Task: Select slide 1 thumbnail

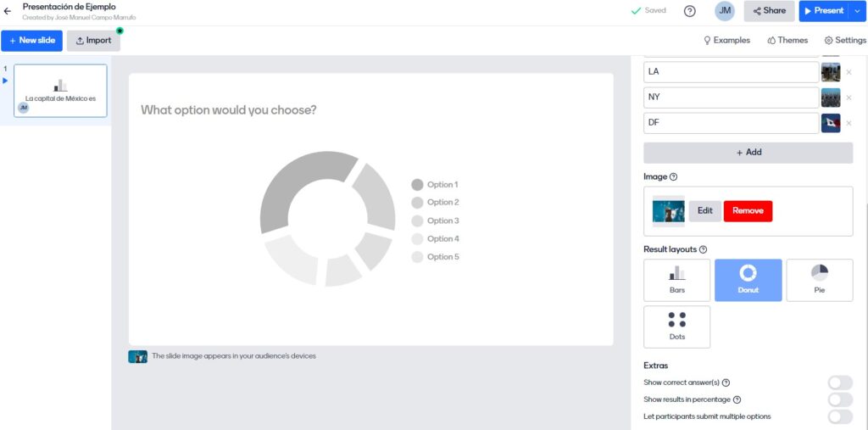Action: [x=60, y=91]
